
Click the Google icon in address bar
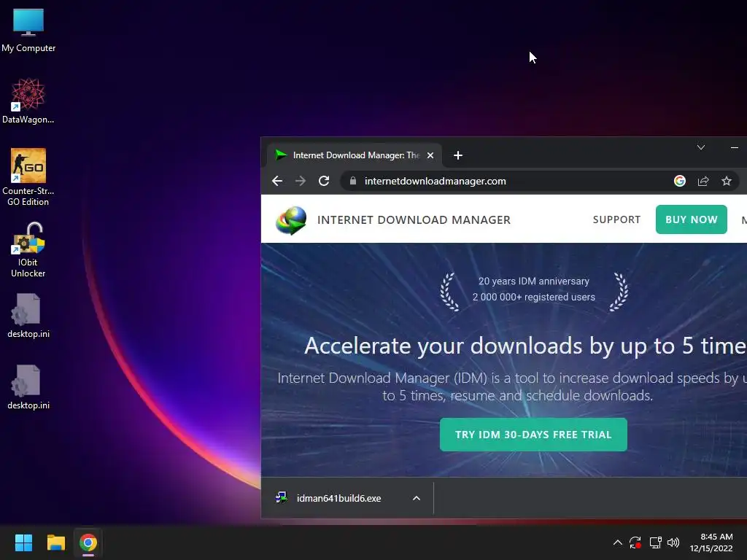pyautogui.click(x=680, y=181)
